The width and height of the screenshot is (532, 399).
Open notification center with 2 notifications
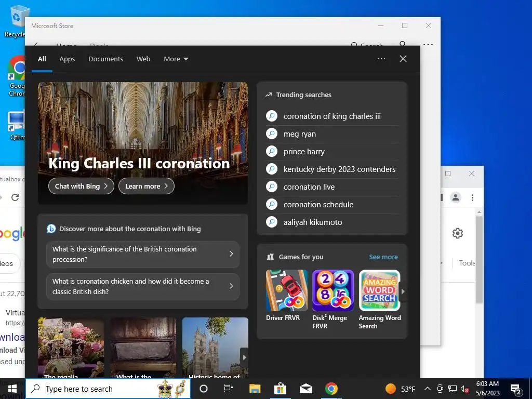[516, 389]
